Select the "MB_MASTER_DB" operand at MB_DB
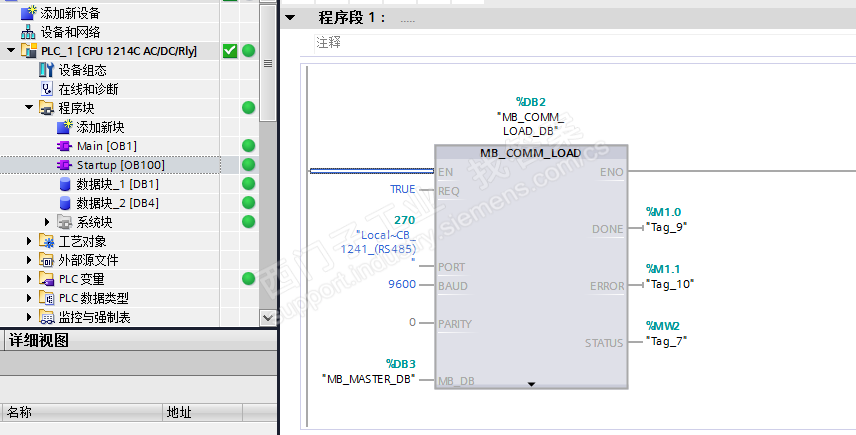Viewport: 856px width, 435px height. coord(369,379)
